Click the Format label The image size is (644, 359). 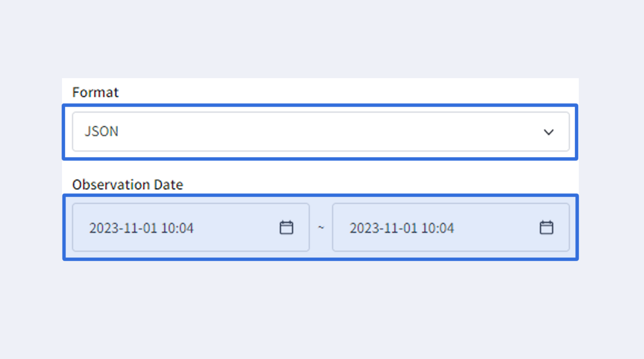95,92
